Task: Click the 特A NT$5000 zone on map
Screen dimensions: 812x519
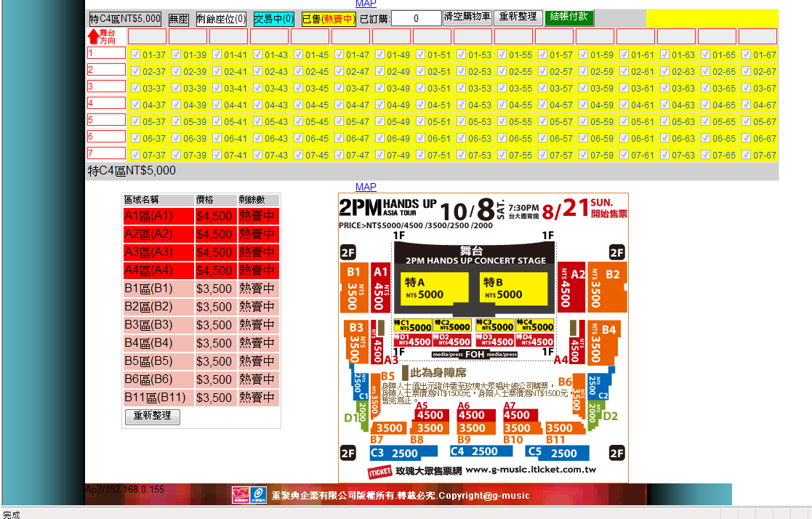Action: point(434,288)
